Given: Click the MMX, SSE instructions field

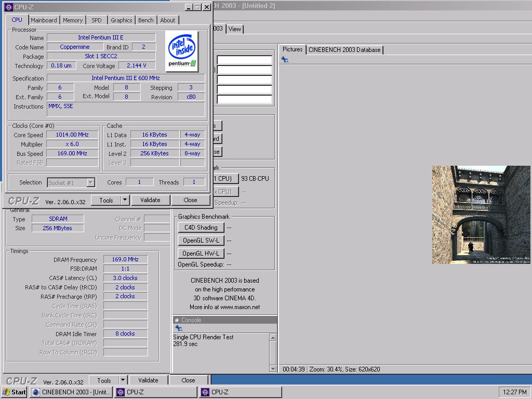Looking at the screenshot, I should [126, 109].
